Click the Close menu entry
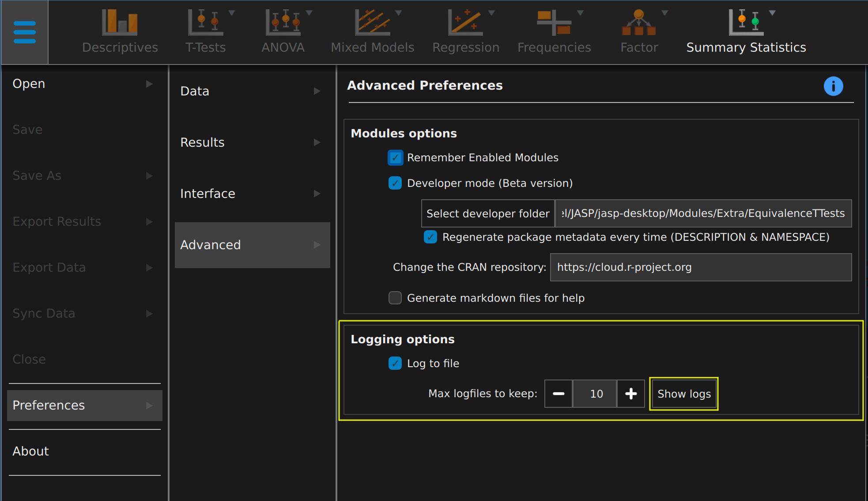The image size is (868, 501). coord(84,360)
